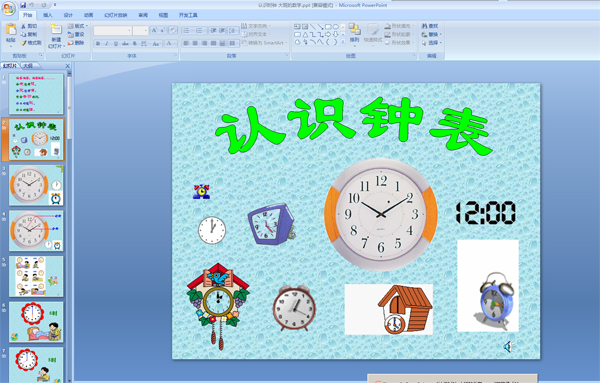Image resolution: width=600 pixels, height=383 pixels.
Task: Click the slide panel vertical scrollbar
Action: pos(69,226)
